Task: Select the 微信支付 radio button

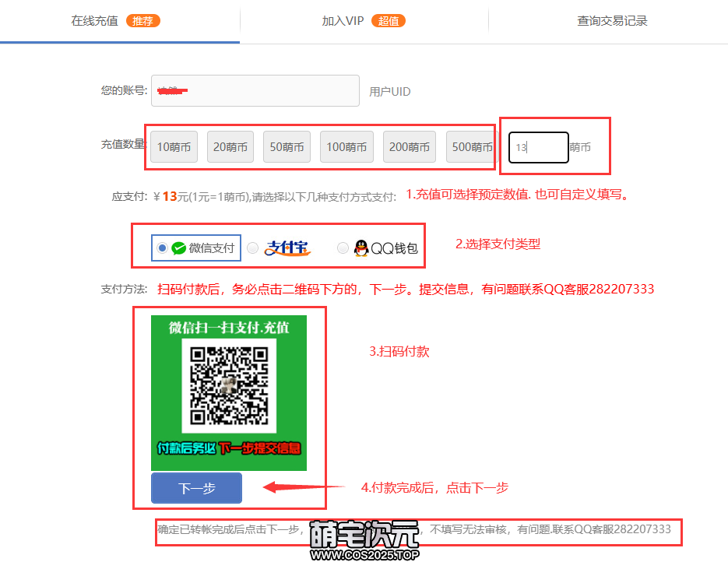Action: (x=162, y=248)
